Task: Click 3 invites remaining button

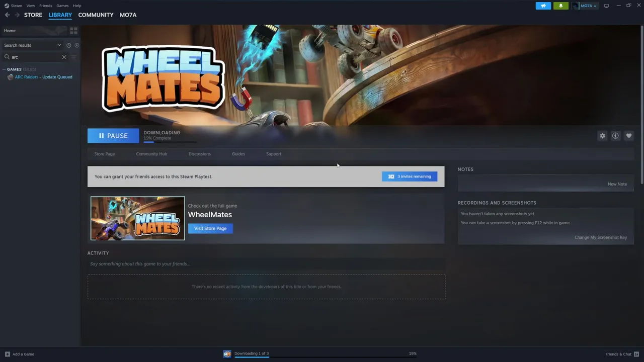Action: click(410, 176)
